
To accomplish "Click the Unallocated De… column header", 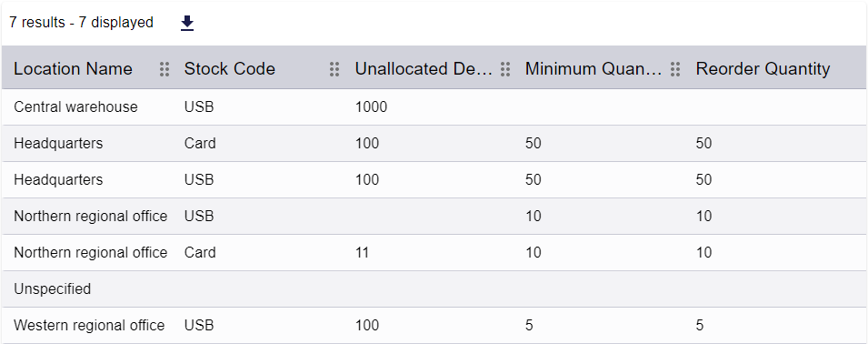I will (x=424, y=68).
